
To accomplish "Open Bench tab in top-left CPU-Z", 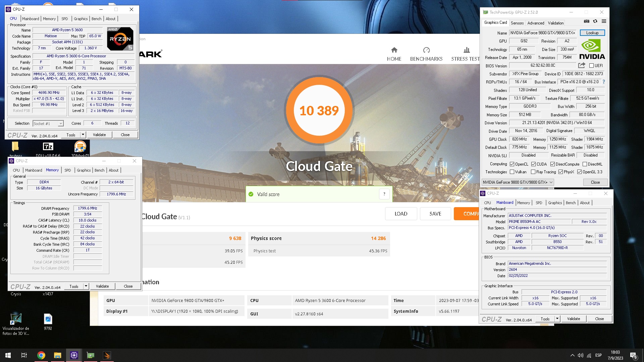I will pos(96,19).
